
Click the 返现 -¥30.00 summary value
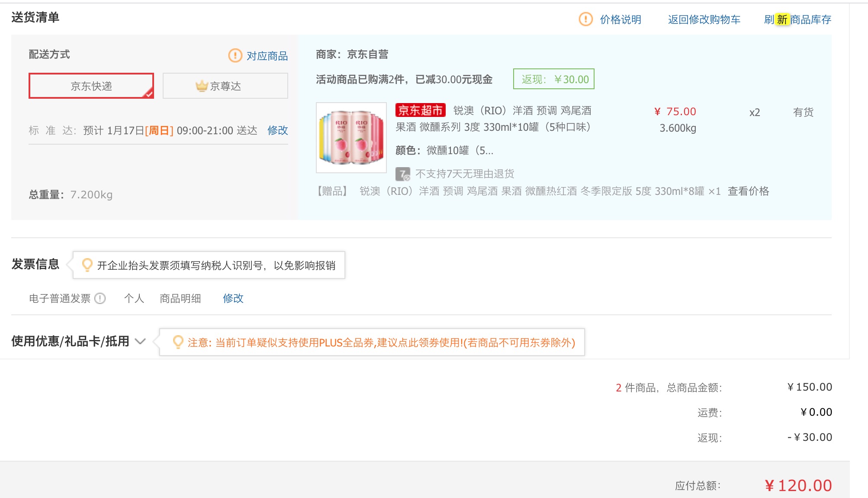(x=810, y=437)
